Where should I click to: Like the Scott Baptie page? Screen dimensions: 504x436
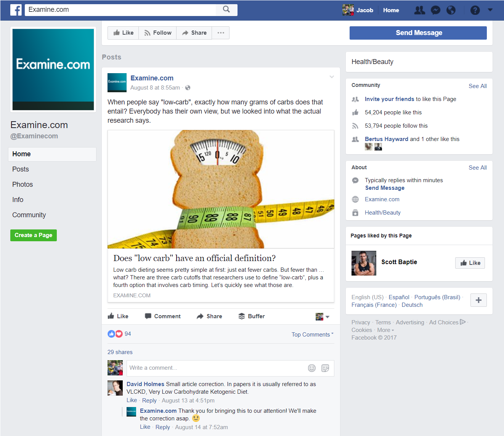[x=470, y=263]
